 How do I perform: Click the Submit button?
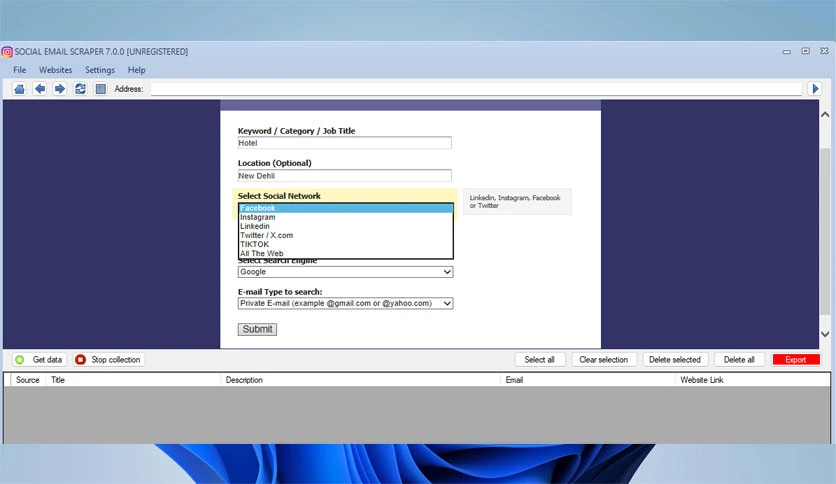click(257, 329)
